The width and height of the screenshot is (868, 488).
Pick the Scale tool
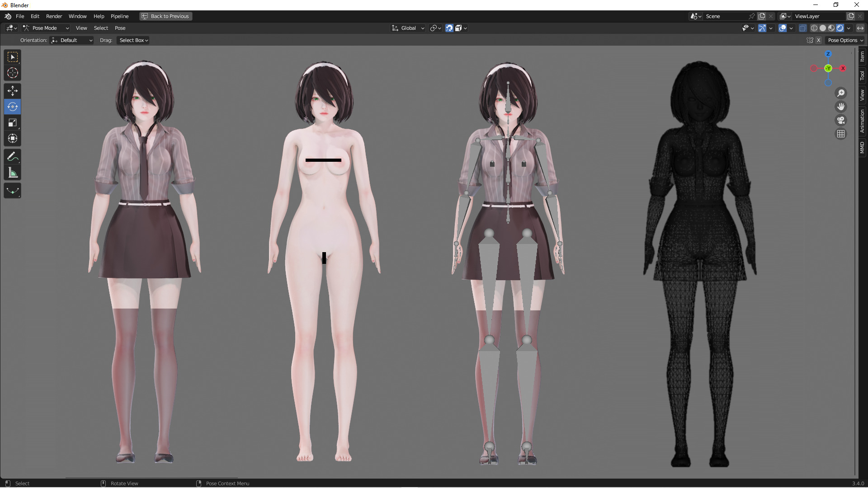click(x=13, y=122)
